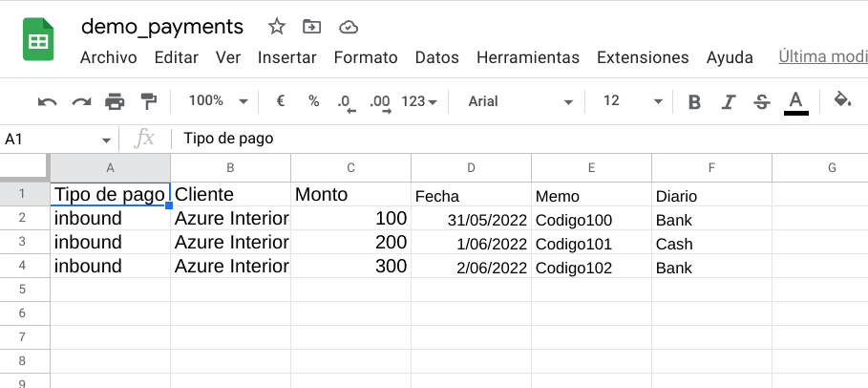This screenshot has height=388, width=868.
Task: Move document using the folder icon
Action: coord(312,27)
